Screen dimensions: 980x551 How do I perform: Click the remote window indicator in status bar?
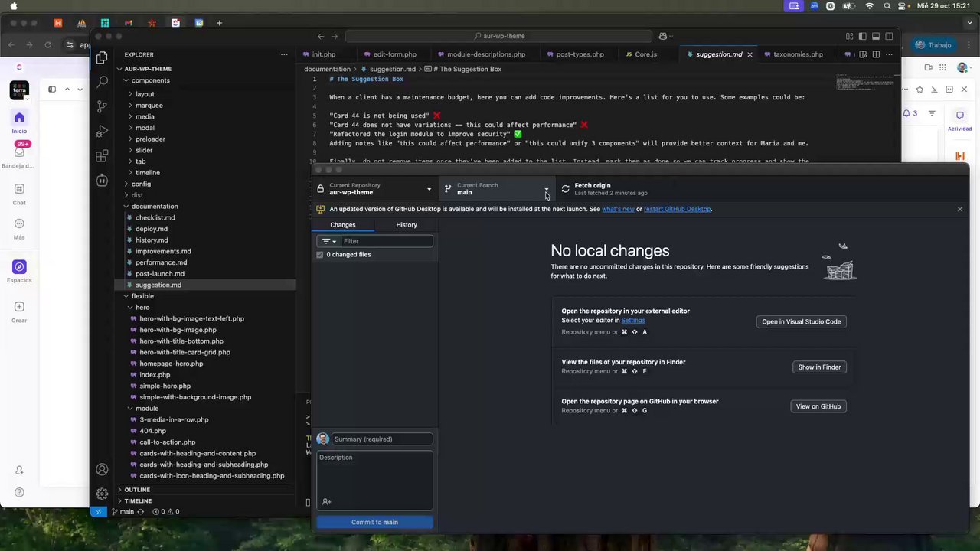pyautogui.click(x=98, y=511)
